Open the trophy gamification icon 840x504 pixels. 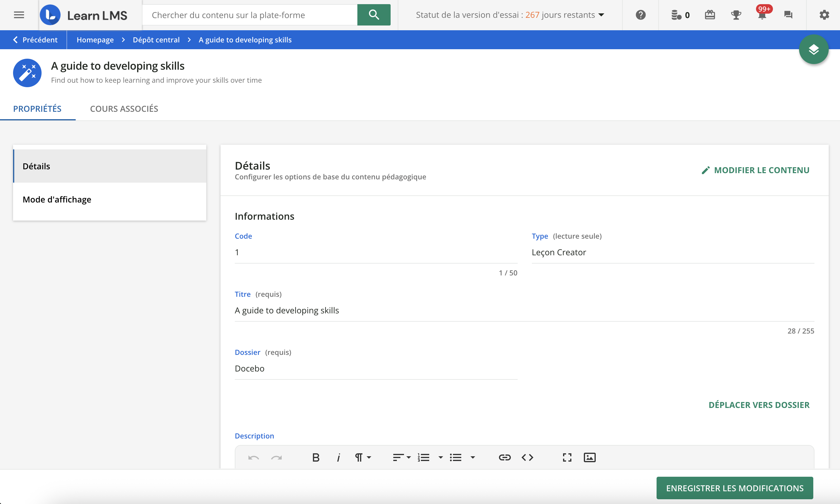[x=736, y=15]
